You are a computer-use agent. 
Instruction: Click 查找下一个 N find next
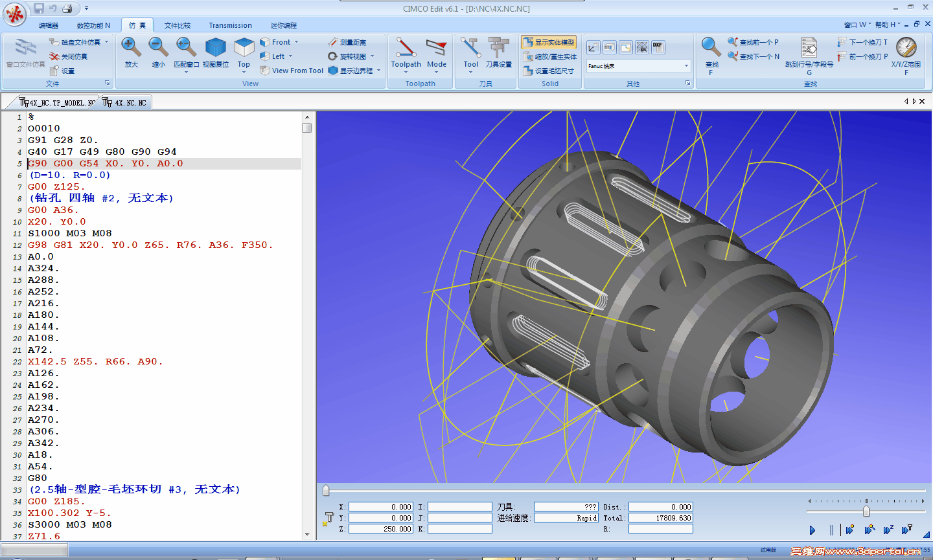(x=754, y=56)
